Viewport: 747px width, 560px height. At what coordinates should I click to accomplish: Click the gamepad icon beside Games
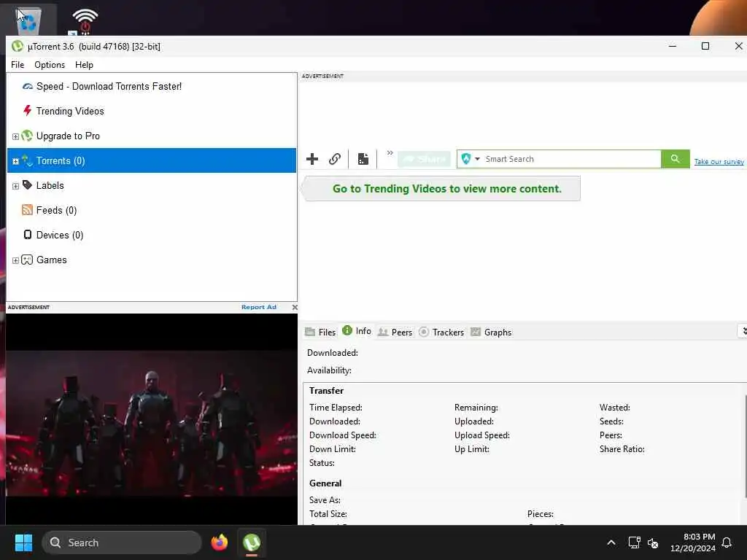coord(27,260)
